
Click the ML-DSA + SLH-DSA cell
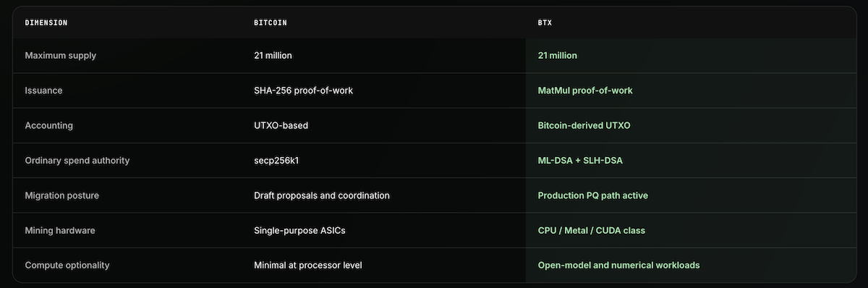pos(580,160)
